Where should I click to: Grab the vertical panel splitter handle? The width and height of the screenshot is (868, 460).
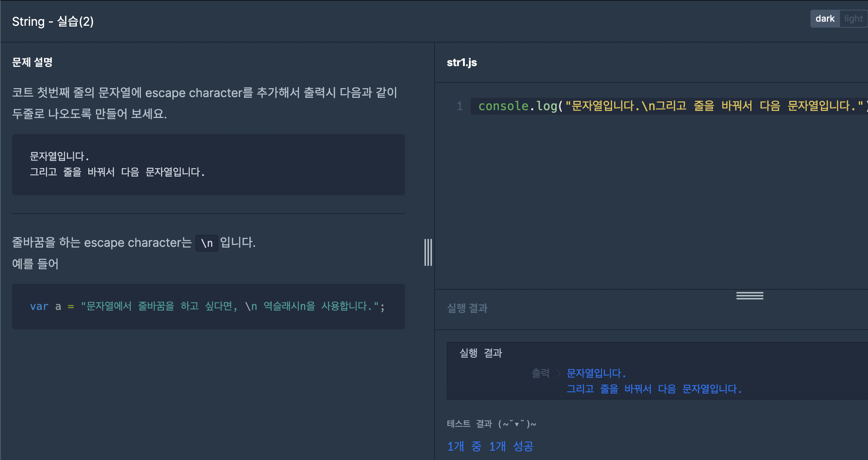tap(428, 252)
